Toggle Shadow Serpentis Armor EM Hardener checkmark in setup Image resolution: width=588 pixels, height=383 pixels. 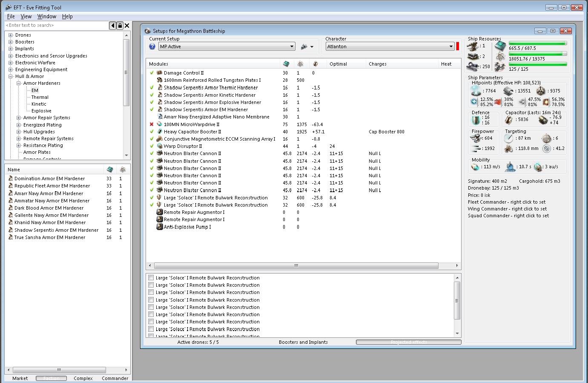[152, 109]
